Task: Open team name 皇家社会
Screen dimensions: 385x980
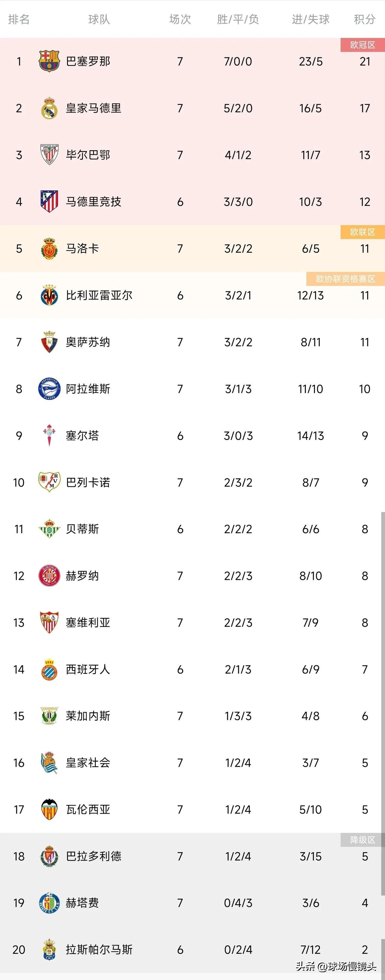Action: coord(88,762)
